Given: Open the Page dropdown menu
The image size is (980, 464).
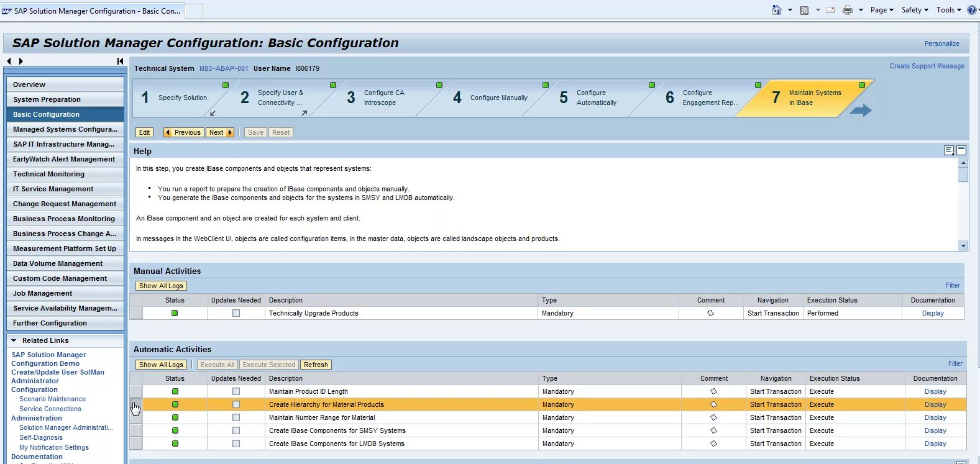Looking at the screenshot, I should point(882,10).
